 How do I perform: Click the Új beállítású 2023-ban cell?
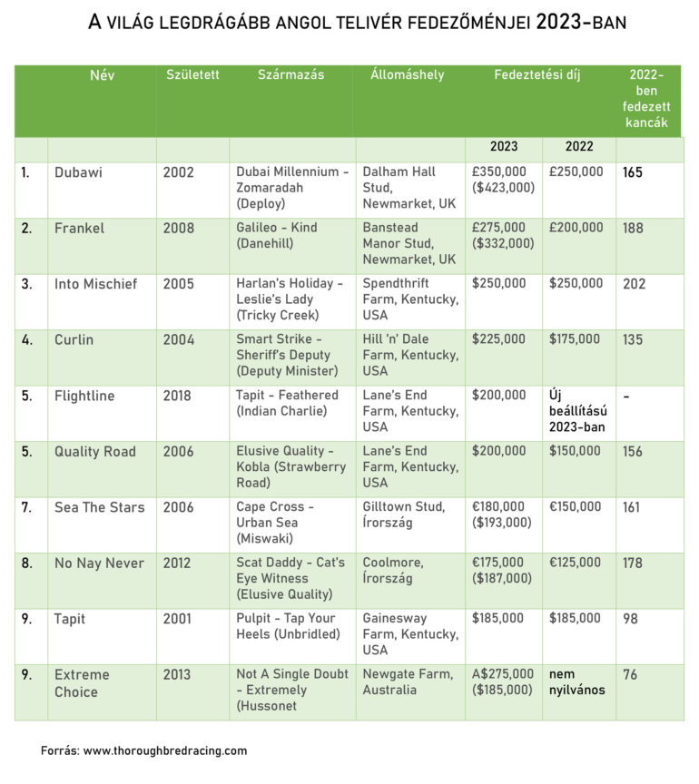coord(578,411)
